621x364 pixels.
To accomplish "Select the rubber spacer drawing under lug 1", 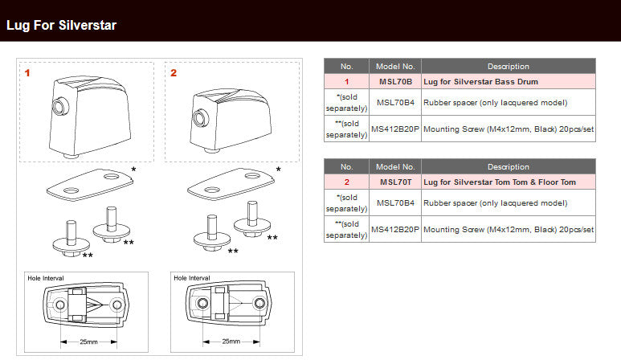I will click(90, 185).
